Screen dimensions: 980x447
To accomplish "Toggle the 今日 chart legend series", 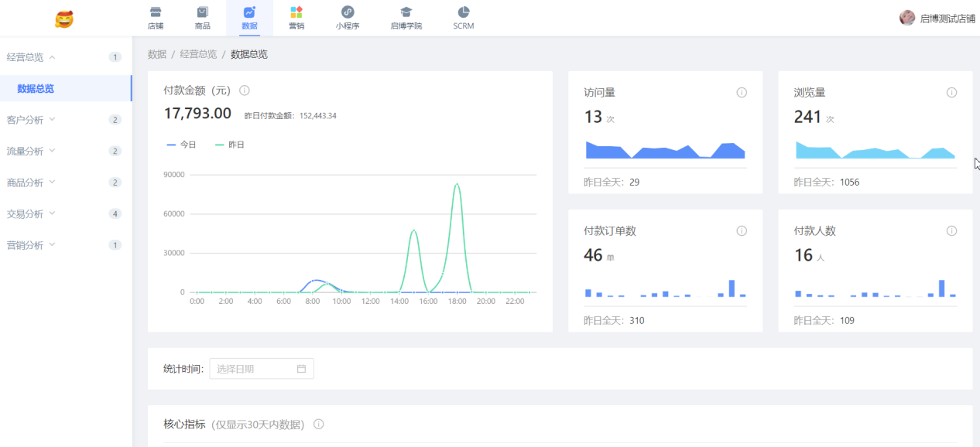I will click(181, 145).
